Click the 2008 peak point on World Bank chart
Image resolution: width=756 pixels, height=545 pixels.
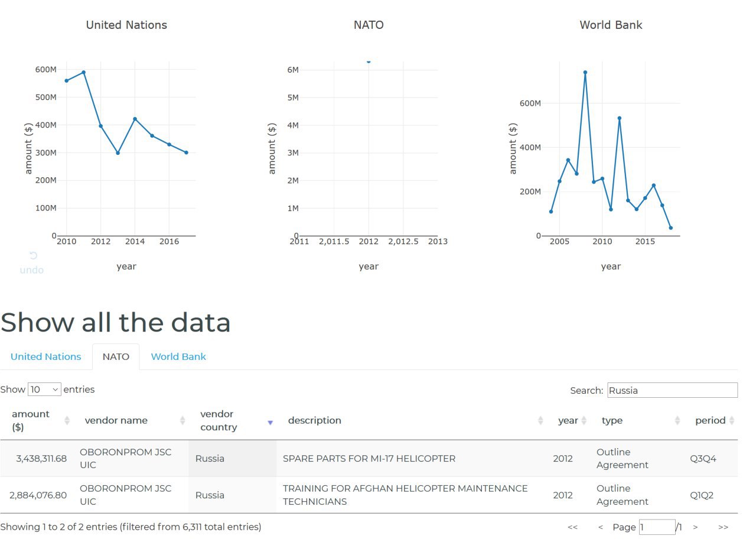click(585, 73)
